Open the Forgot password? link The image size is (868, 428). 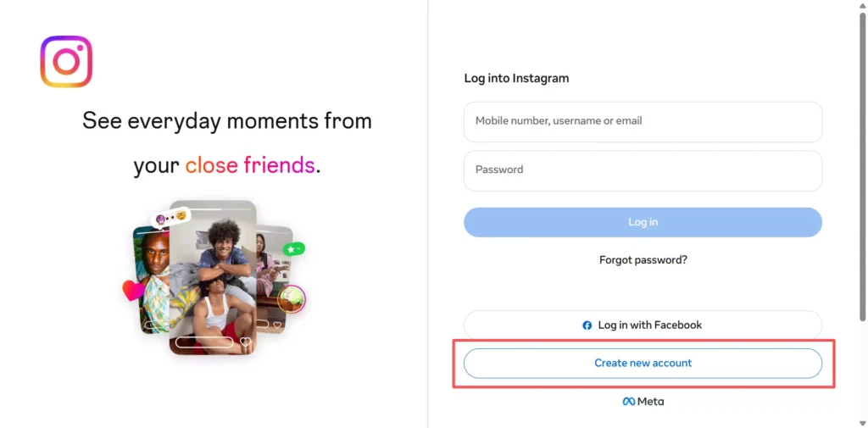(x=643, y=259)
